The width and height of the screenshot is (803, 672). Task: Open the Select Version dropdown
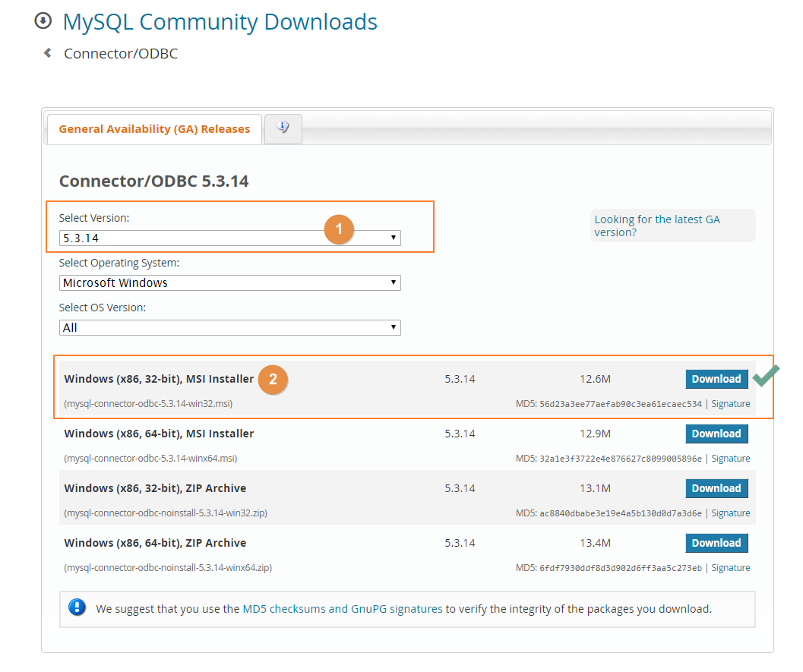(x=230, y=238)
